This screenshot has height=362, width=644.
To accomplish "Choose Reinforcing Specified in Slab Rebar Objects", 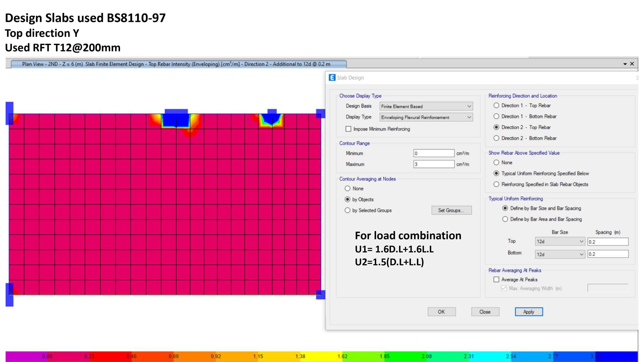I will click(497, 184).
